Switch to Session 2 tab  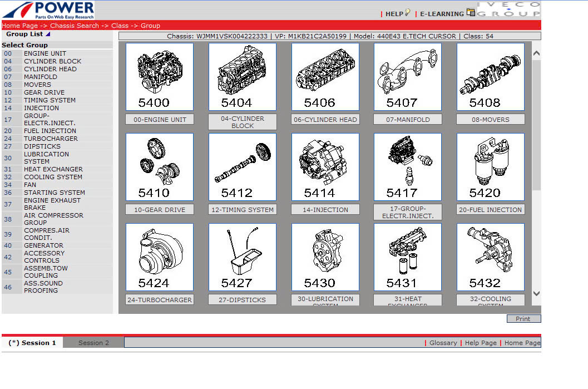point(94,342)
